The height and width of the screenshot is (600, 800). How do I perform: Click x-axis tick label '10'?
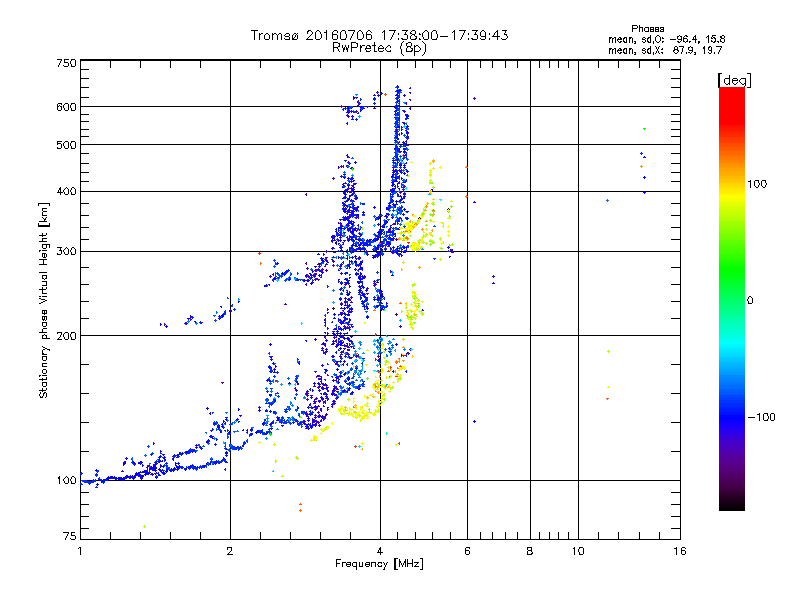(578, 551)
